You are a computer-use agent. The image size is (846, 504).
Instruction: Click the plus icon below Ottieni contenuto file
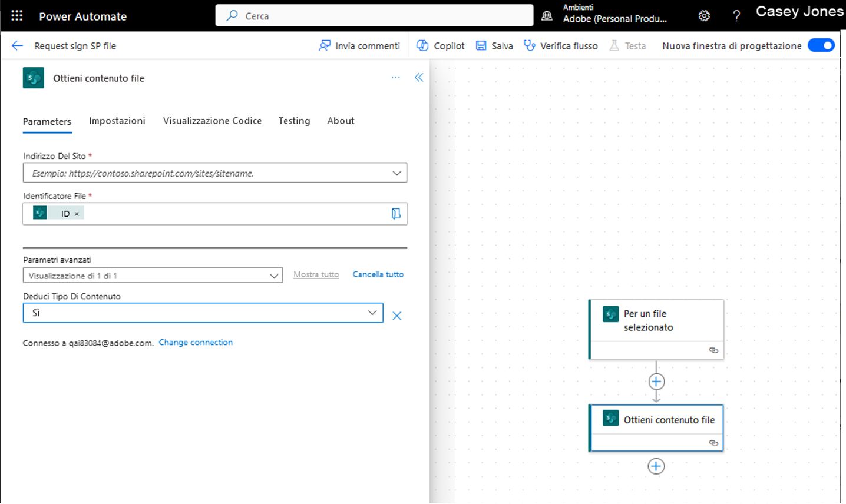pyautogui.click(x=656, y=466)
